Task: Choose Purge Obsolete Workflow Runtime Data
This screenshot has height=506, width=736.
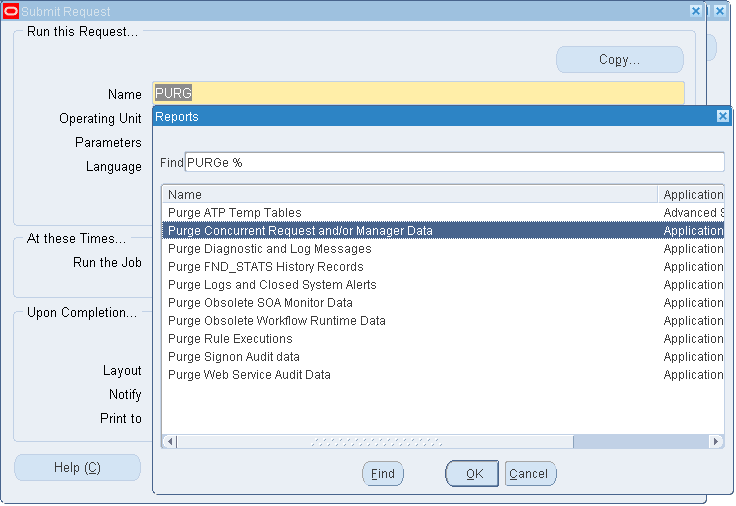Action: coord(443,321)
